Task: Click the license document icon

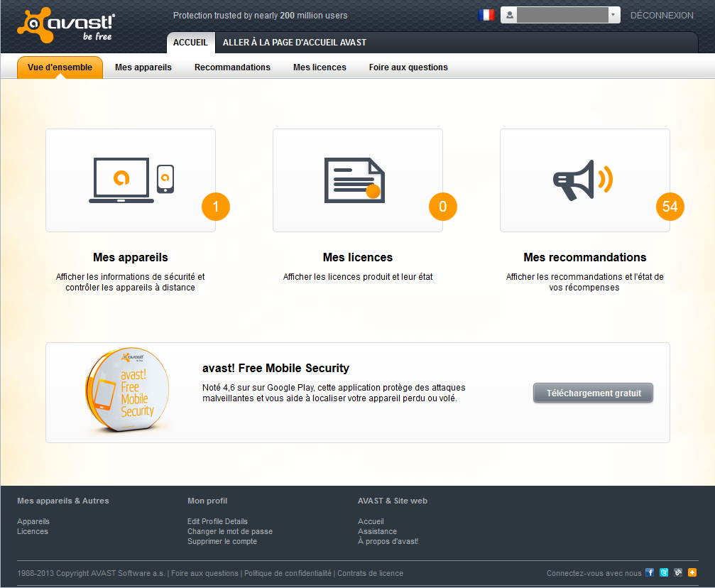Action: point(354,180)
